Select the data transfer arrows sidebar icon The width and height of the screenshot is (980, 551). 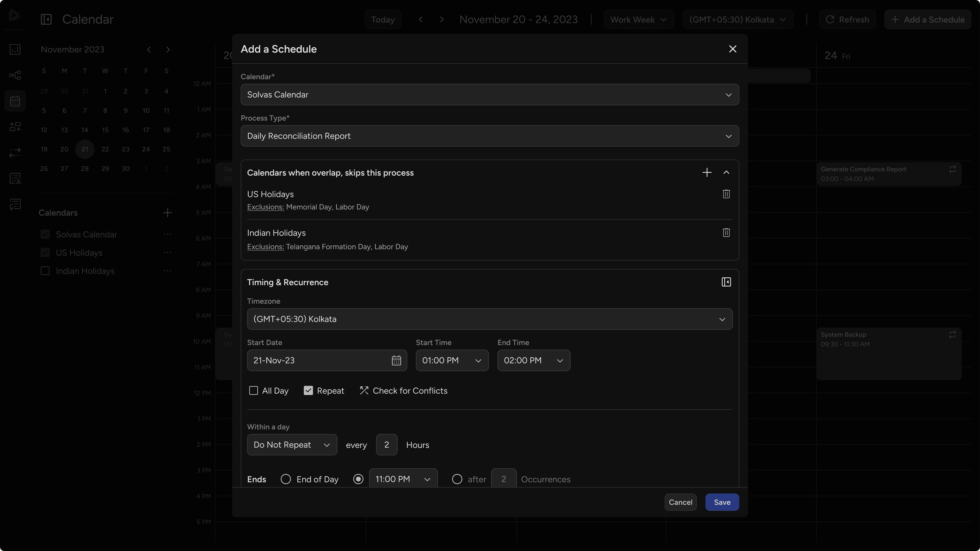[x=15, y=153]
